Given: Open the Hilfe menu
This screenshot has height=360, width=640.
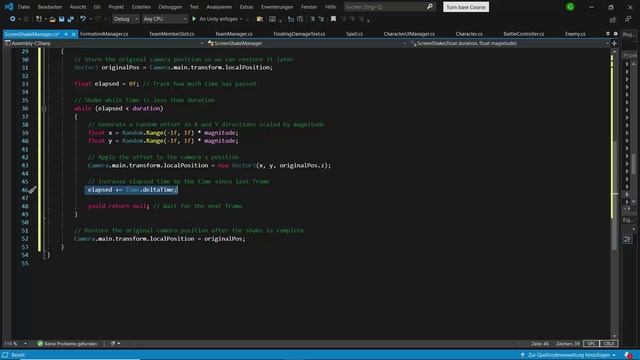Looking at the screenshot, I should coord(331,7).
